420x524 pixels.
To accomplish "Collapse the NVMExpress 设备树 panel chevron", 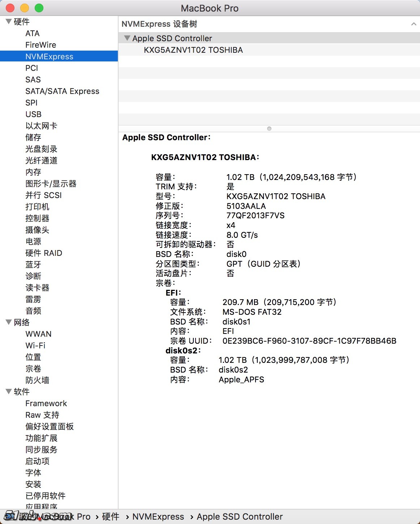I will (x=414, y=24).
